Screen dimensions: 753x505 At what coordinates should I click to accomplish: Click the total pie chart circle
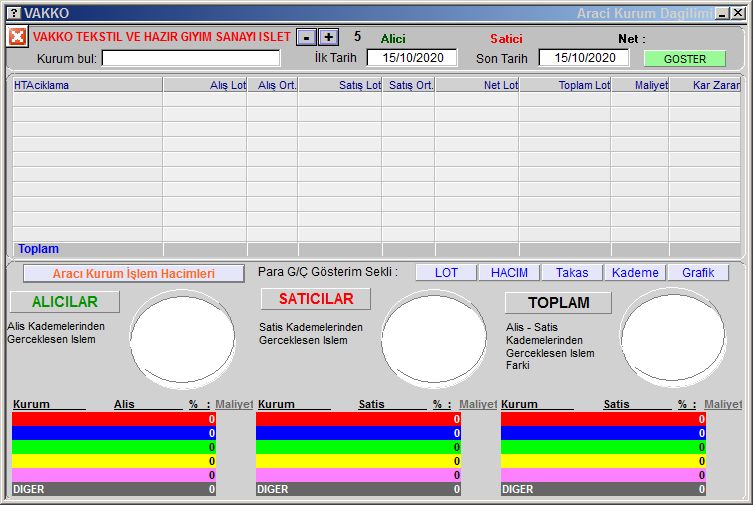click(x=673, y=338)
